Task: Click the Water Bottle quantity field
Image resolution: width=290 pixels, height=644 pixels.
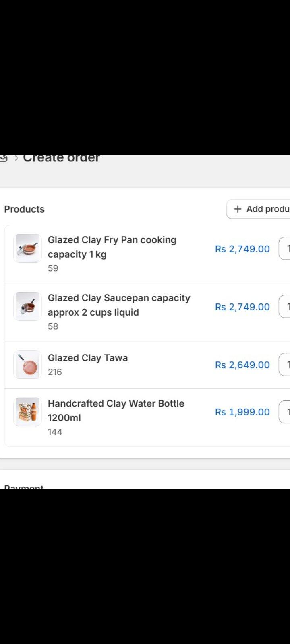Action: coord(284,412)
